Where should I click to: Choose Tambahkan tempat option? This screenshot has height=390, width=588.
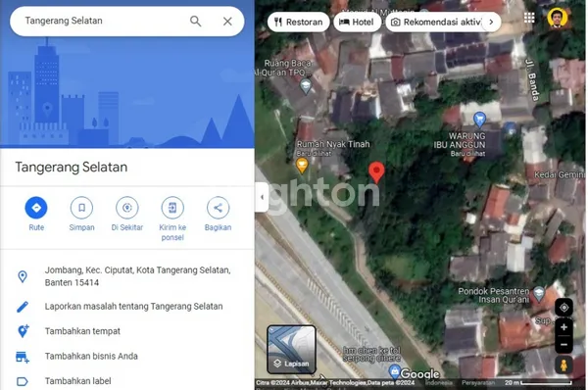click(82, 331)
